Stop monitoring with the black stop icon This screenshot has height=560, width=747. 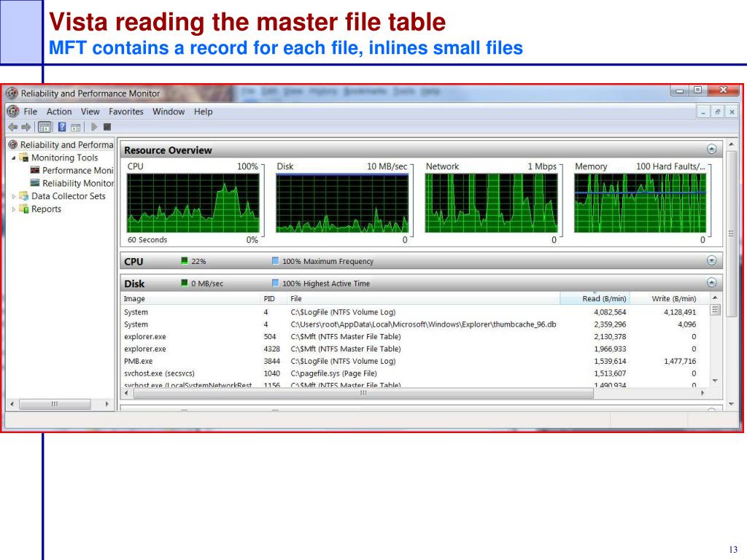coord(107,127)
